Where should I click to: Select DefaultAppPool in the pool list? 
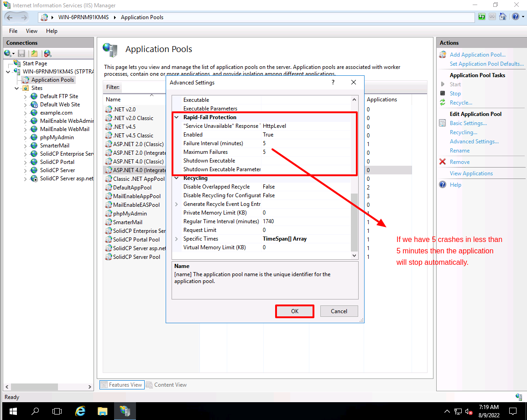click(x=132, y=188)
